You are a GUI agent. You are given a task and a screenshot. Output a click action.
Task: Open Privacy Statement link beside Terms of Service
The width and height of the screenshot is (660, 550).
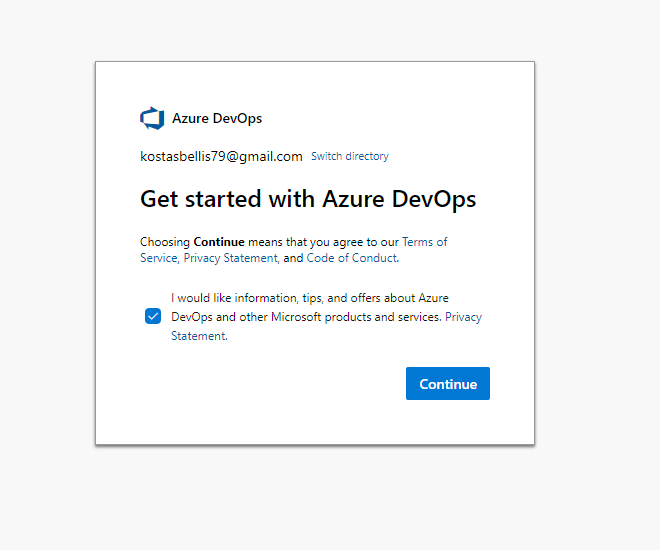[x=231, y=258]
